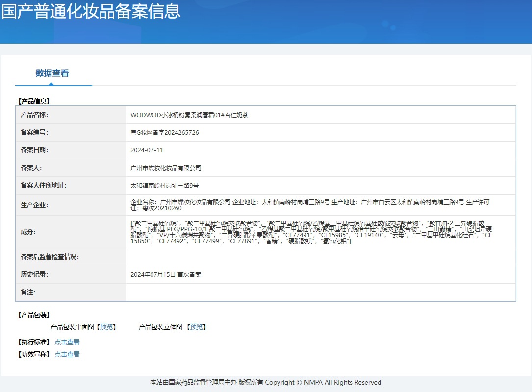
Task: Select 备案人 value 广州市蝶妆化妆品有限公司
Action: pyautogui.click(x=166, y=168)
